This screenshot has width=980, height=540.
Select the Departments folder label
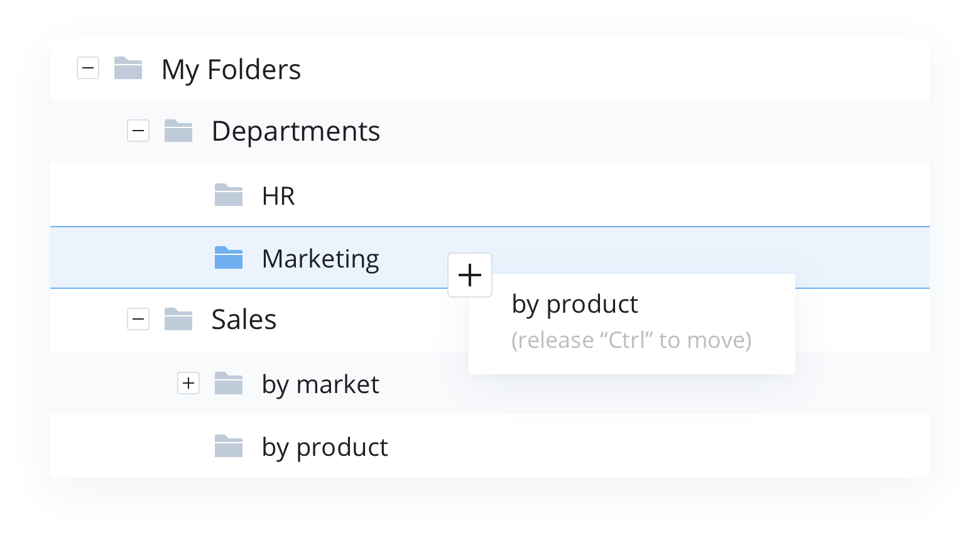coord(296,131)
